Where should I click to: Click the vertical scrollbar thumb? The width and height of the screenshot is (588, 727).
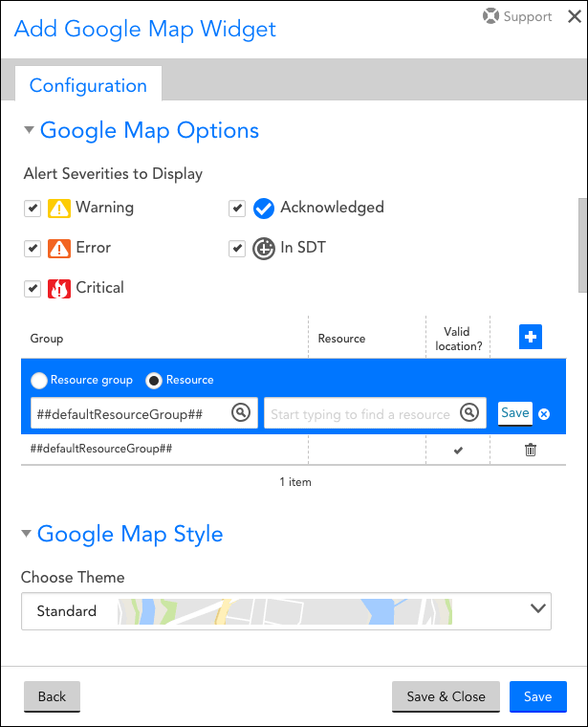click(583, 245)
